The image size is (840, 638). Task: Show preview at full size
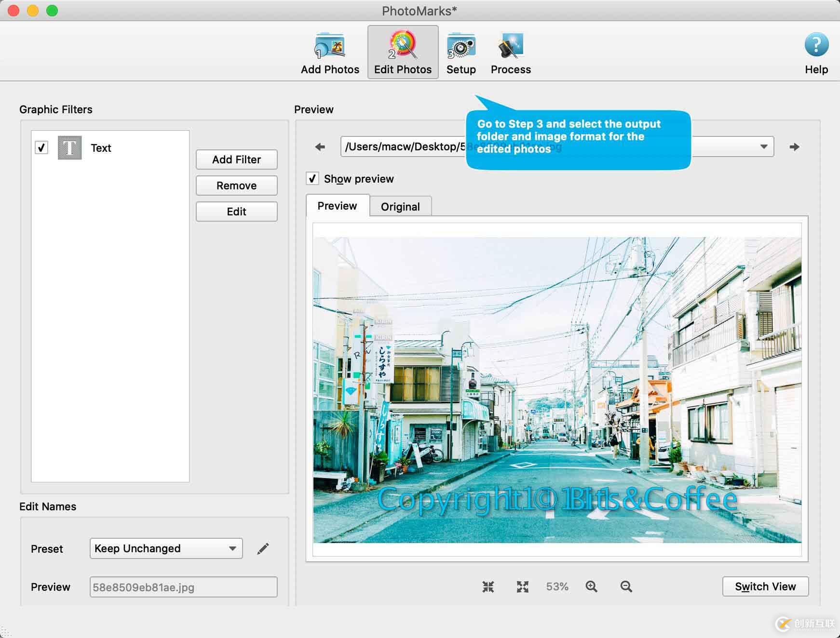pyautogui.click(x=523, y=586)
